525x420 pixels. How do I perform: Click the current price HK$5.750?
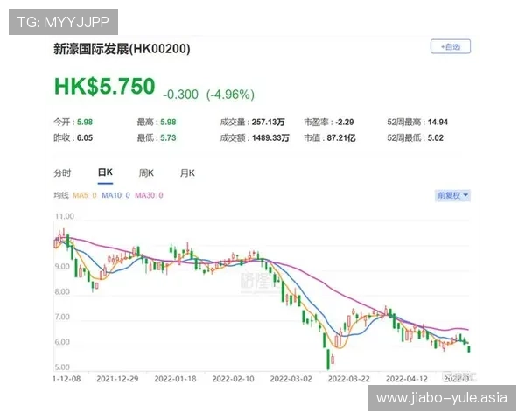click(105, 87)
